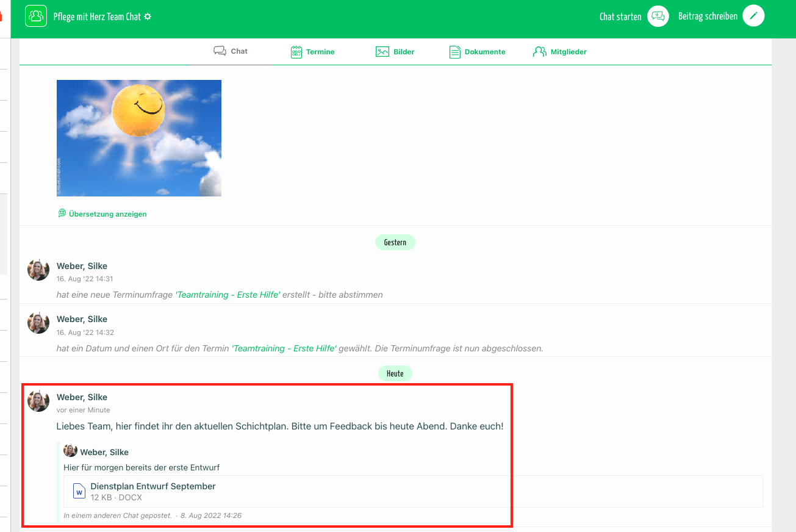
Task: Click the globe icon beside Übersetzung anzeigen
Action: coord(62,214)
